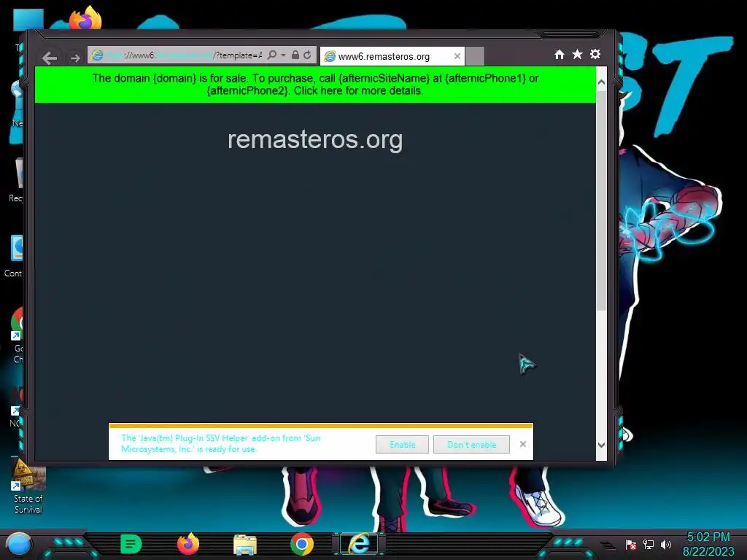Dismiss the add-on notification bar with X
Screen dimensions: 747x560
(x=522, y=444)
